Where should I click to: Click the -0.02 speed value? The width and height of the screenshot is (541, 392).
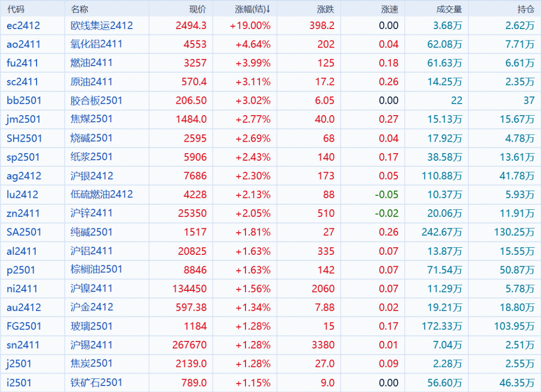click(387, 214)
